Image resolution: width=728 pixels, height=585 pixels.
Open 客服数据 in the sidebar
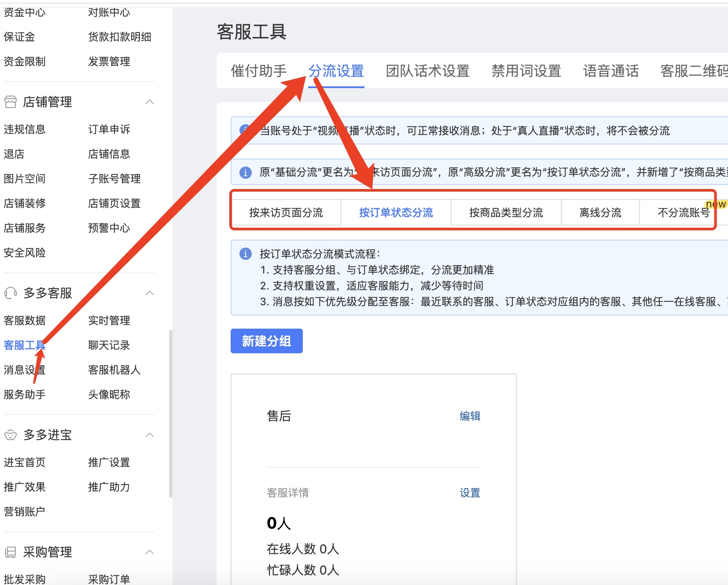pos(25,321)
